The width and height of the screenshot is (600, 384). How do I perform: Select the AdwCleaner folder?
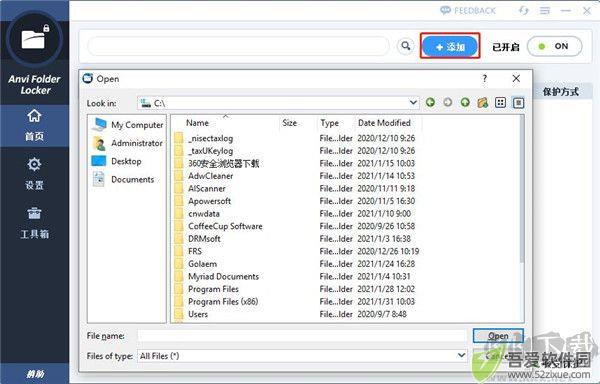[x=210, y=176]
